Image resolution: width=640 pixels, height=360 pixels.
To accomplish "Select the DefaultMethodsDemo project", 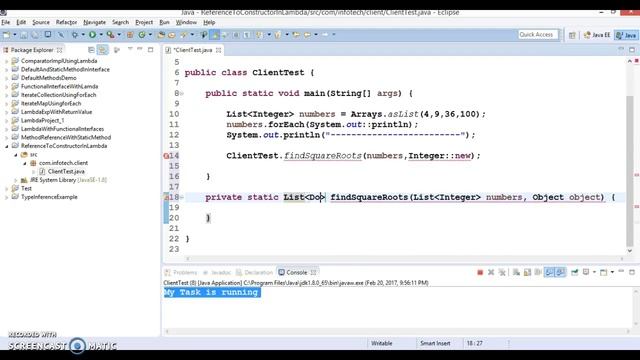I will click(x=48, y=78).
